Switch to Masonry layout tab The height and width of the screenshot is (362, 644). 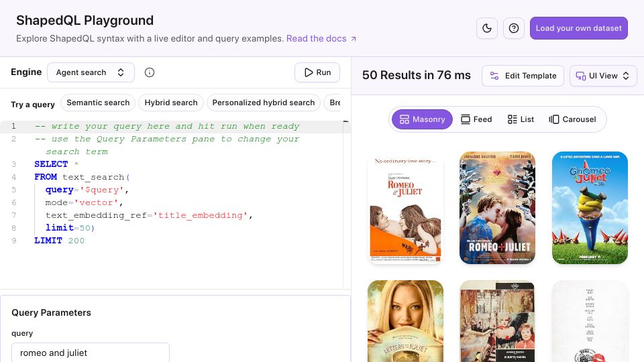coord(422,119)
